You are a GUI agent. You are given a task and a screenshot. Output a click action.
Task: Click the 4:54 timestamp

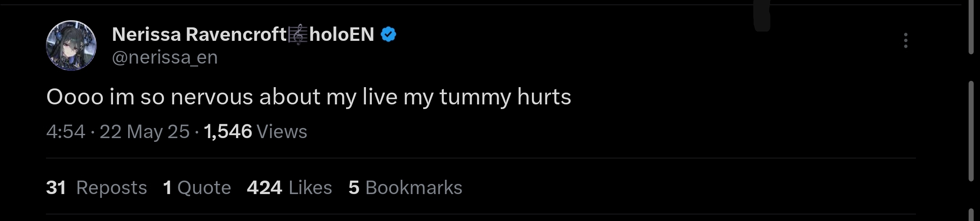coord(66,132)
